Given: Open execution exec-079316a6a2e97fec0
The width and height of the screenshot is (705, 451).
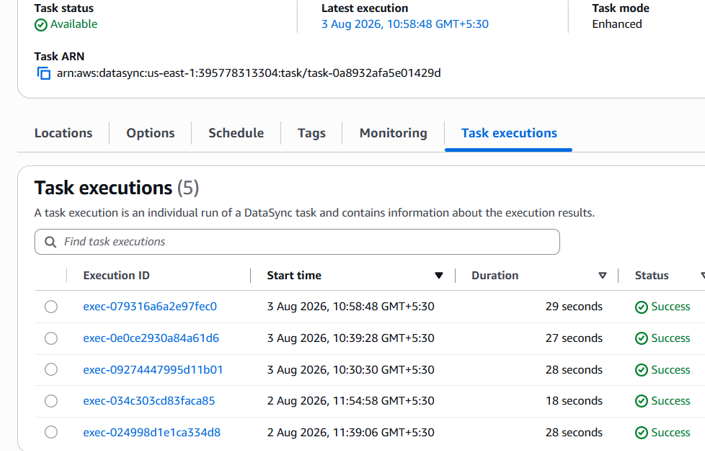Looking at the screenshot, I should pos(150,307).
